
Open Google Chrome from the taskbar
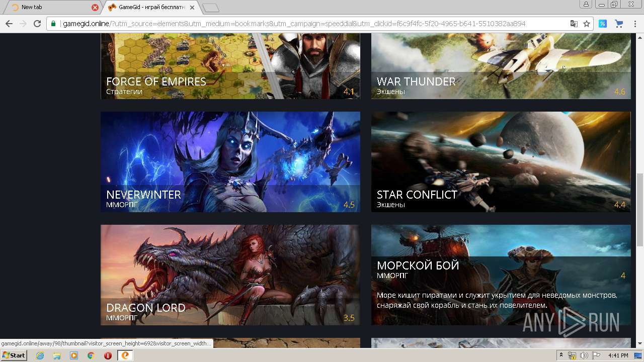coord(91,355)
